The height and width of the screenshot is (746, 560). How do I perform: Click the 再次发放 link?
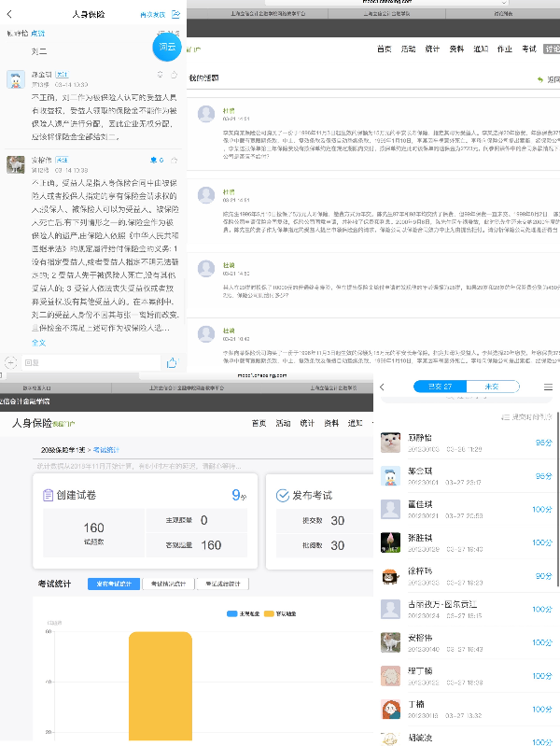(152, 15)
